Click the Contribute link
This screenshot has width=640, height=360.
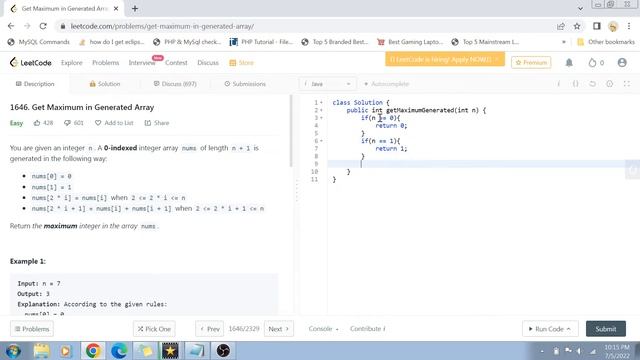coord(367,329)
